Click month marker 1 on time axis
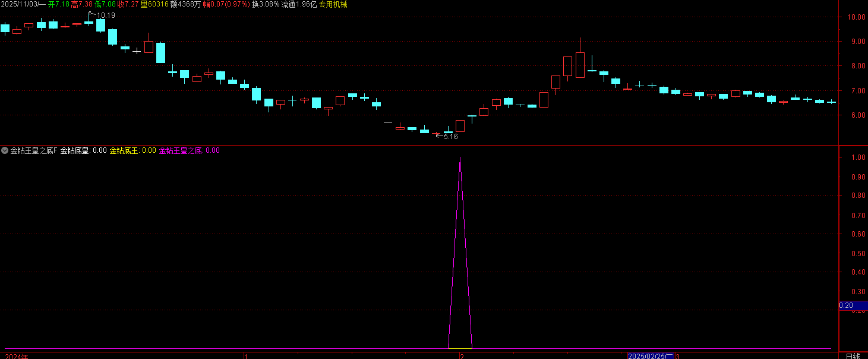Screen dimensions: 868x359 click(x=245, y=355)
